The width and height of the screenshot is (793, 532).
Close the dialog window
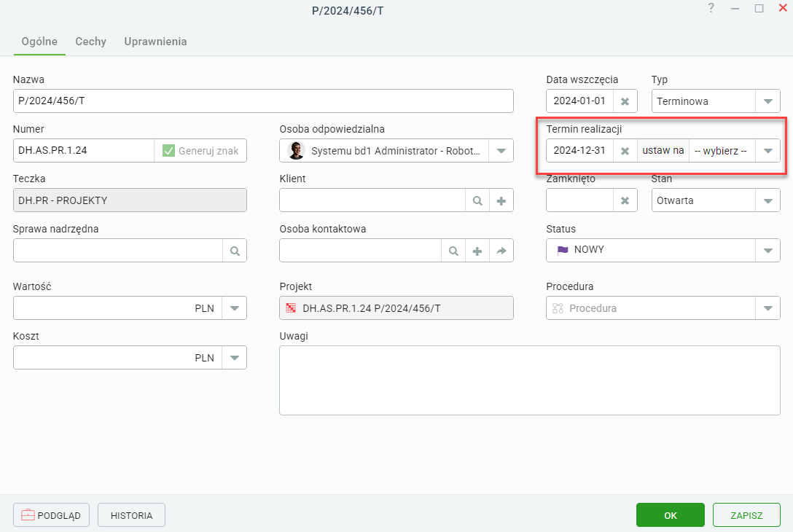783,8
